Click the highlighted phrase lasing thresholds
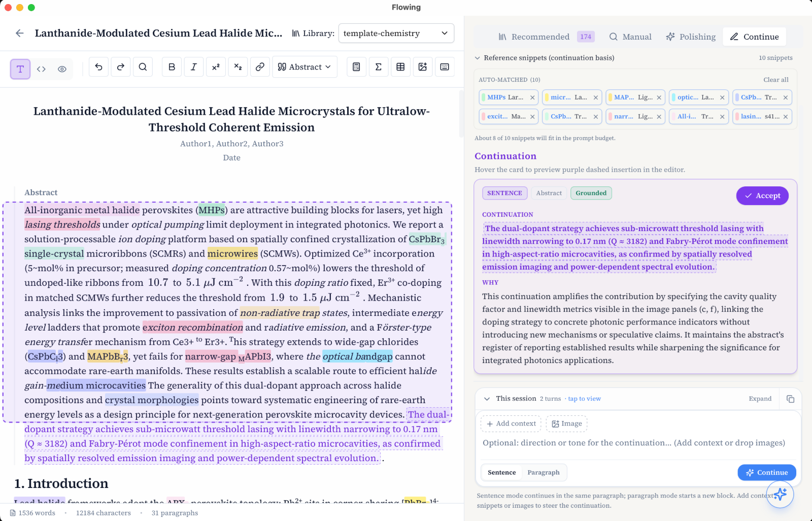 (x=62, y=224)
